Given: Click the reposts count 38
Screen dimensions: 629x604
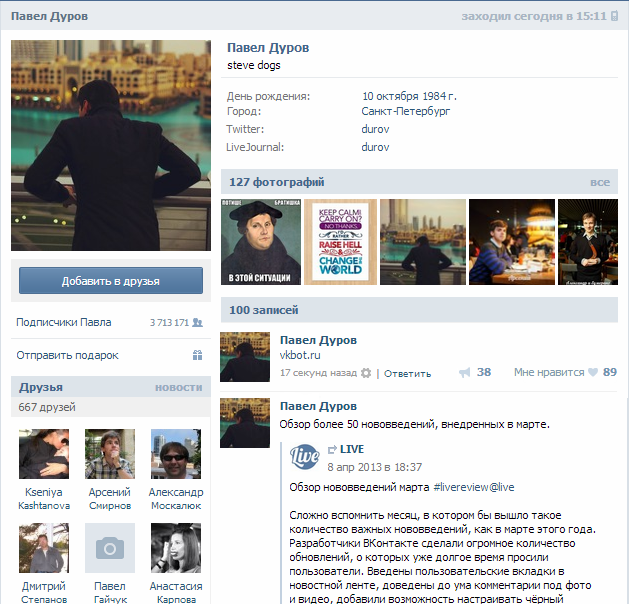Looking at the screenshot, I should coord(483,372).
